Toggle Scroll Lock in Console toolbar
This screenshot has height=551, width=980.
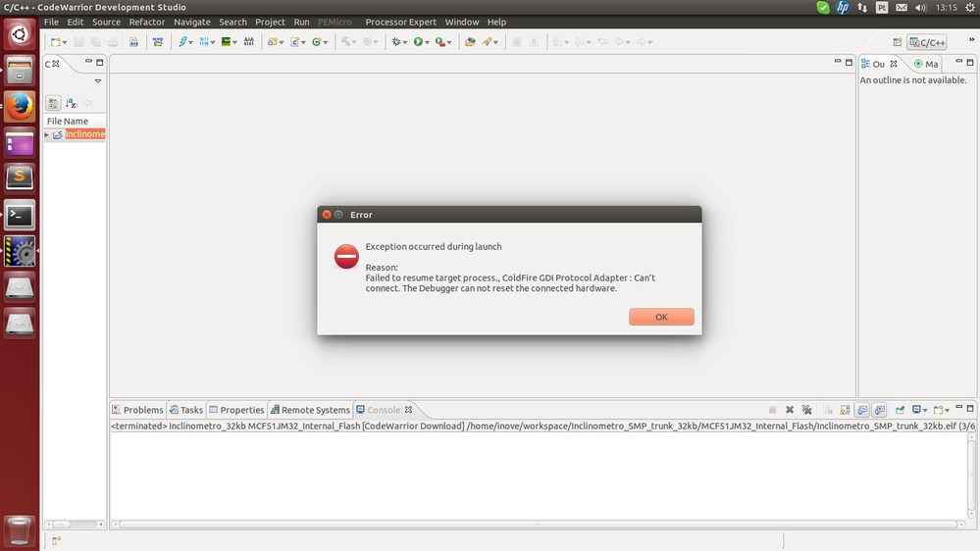click(x=845, y=410)
